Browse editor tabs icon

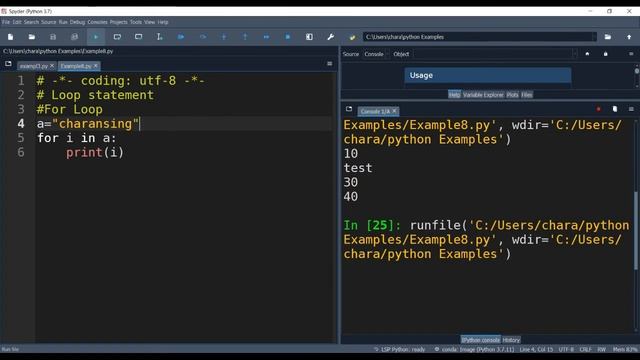[x=8, y=64]
